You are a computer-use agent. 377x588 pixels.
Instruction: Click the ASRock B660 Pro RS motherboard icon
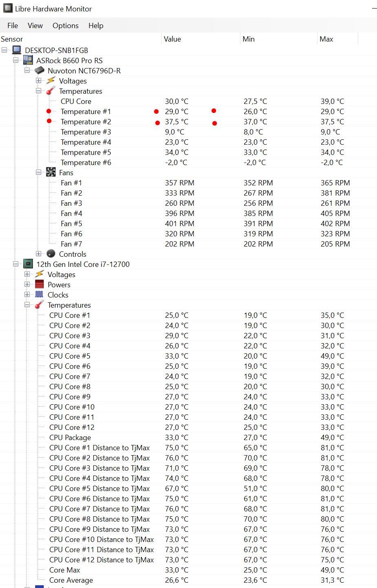(28, 60)
